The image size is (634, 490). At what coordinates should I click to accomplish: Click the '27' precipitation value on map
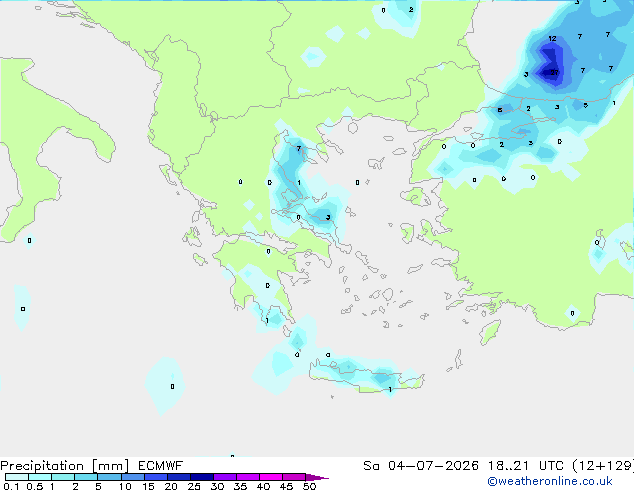click(x=554, y=72)
